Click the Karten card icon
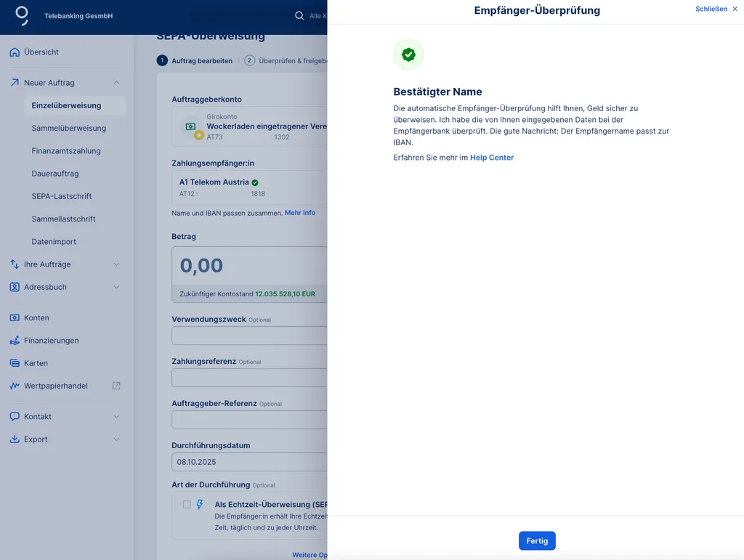The width and height of the screenshot is (744, 560). click(x=15, y=363)
